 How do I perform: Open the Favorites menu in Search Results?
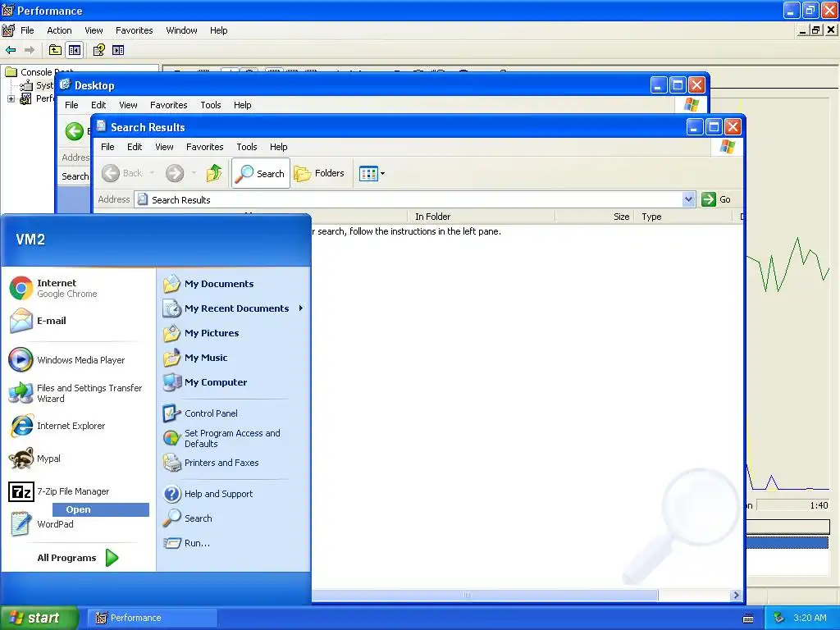click(x=204, y=147)
